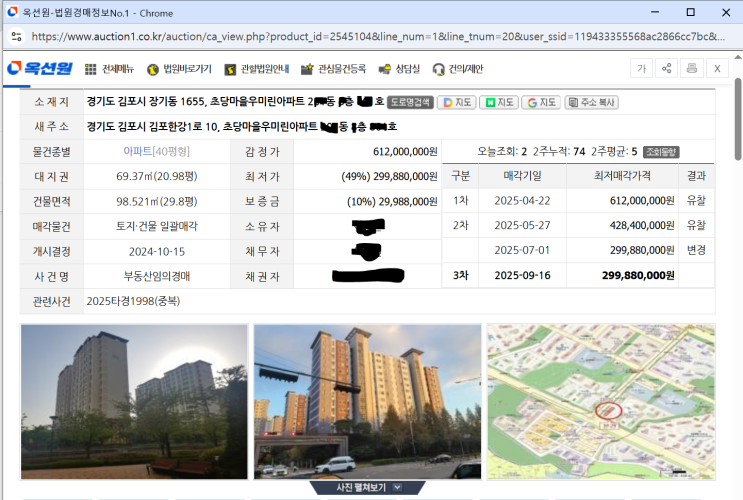Image resolution: width=743 pixels, height=500 pixels.
Task: Register as 관심물건등록 favorite item
Action: (x=334, y=69)
